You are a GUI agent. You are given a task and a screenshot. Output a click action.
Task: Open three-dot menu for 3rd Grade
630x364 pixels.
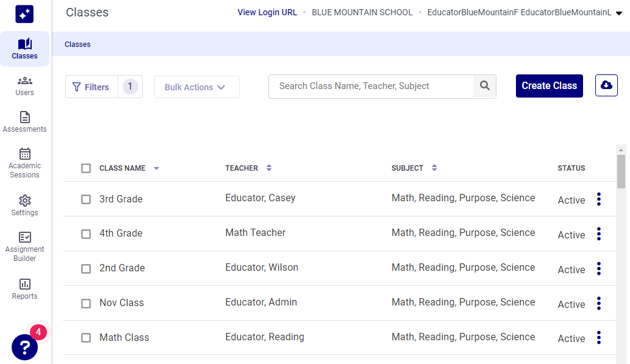599,199
